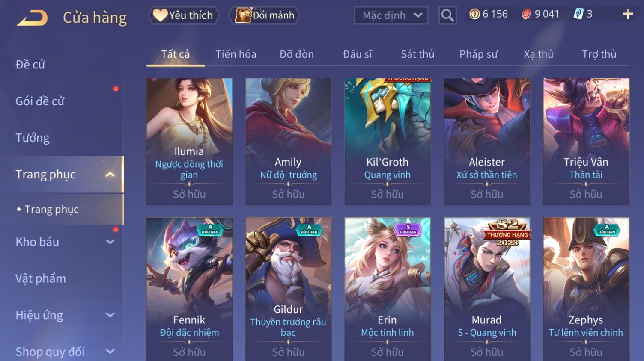Viewport: 644px width, 361px height.
Task: Open Tướng in the sidebar
Action: coord(33,138)
